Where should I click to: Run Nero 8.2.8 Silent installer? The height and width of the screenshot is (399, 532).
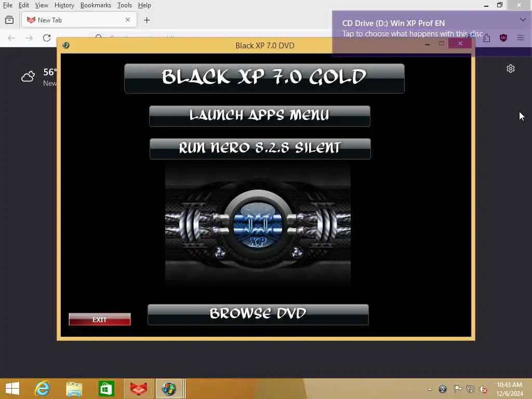point(260,149)
